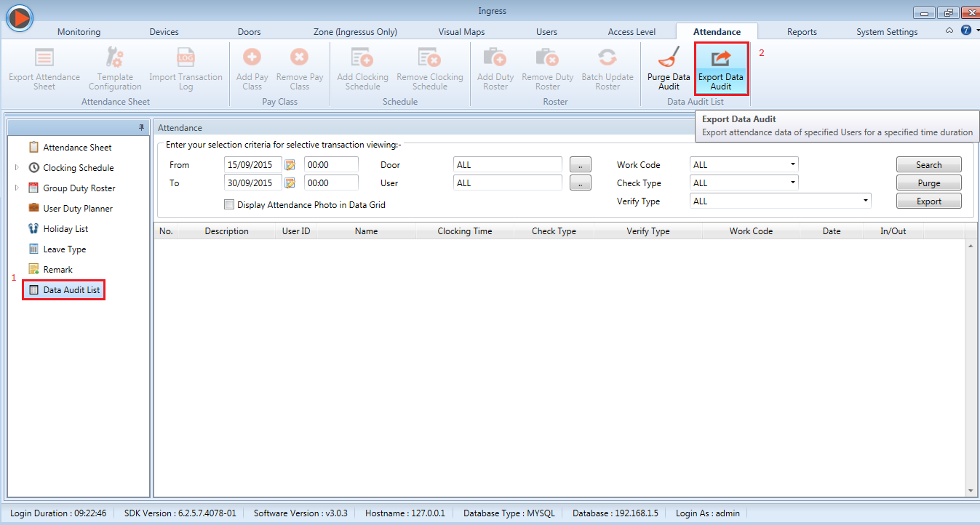
Task: Click the Search button
Action: point(928,165)
